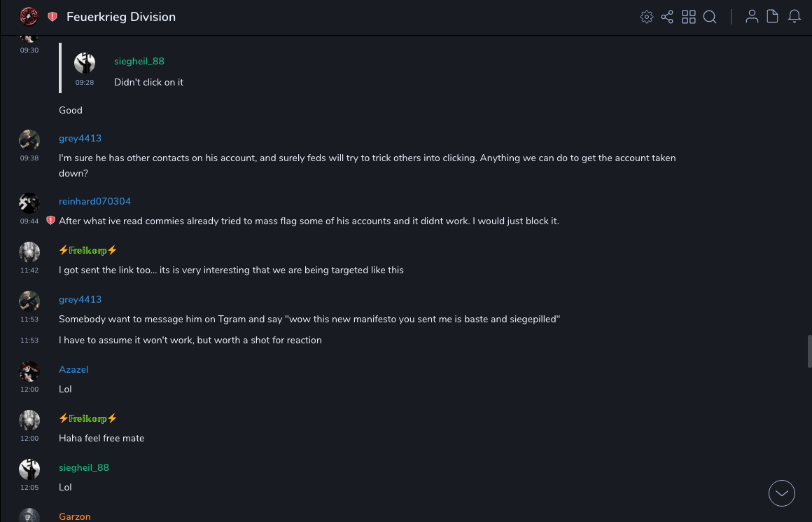Image resolution: width=812 pixels, height=522 pixels.
Task: Click the red shield badge beside channel title
Action: tap(52, 17)
